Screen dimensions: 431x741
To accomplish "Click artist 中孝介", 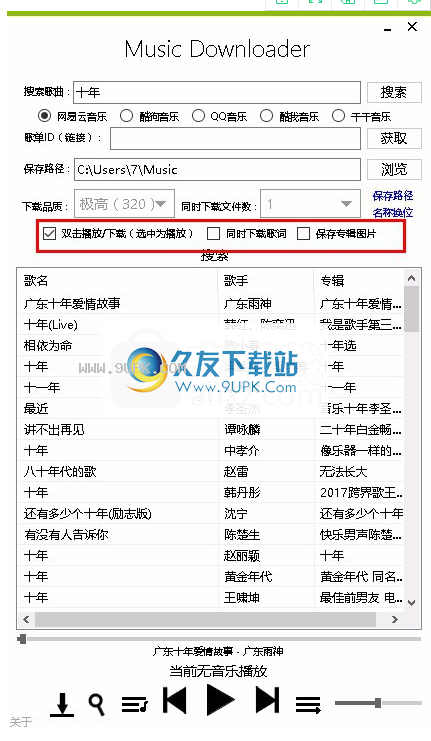I will [x=242, y=450].
